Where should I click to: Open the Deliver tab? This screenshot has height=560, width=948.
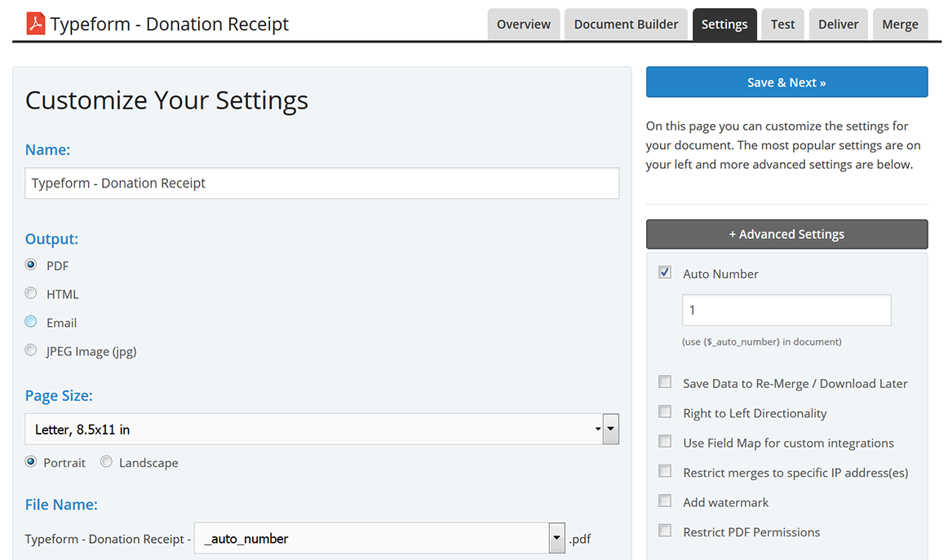[x=838, y=24]
